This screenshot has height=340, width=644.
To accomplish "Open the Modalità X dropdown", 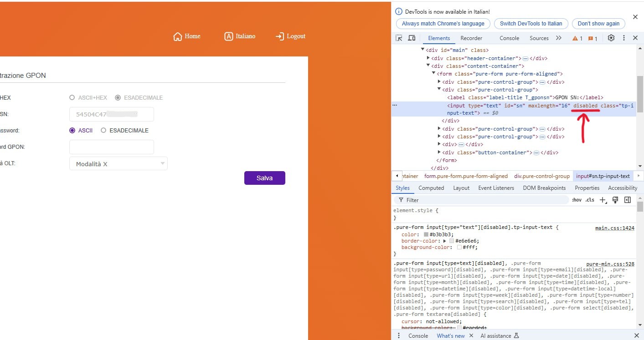I will (118, 164).
